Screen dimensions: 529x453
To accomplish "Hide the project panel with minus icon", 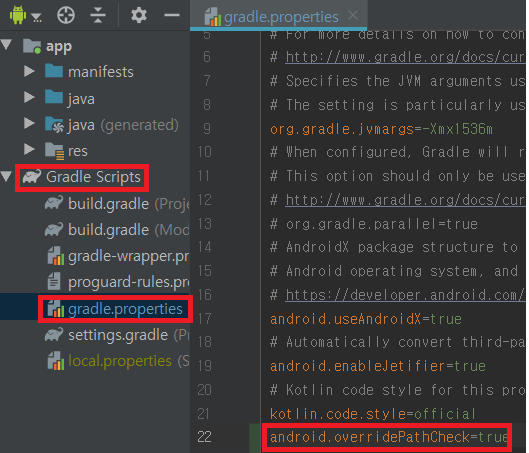I will tap(172, 15).
